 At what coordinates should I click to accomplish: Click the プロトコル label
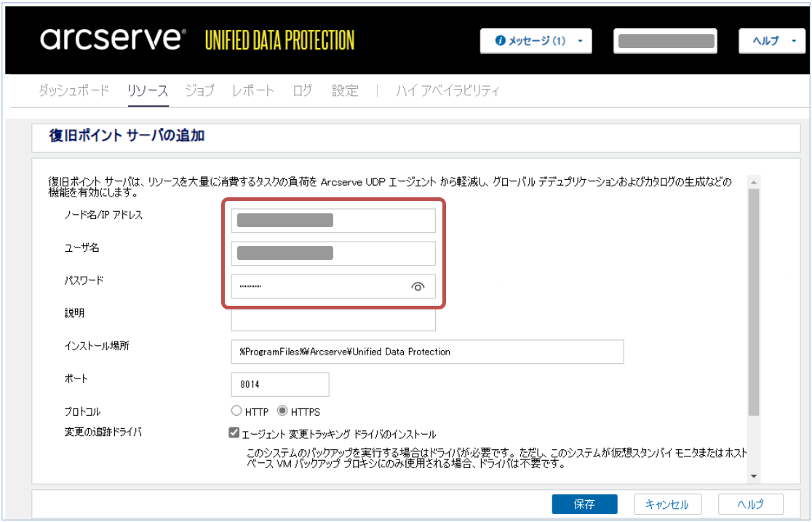coord(82,411)
